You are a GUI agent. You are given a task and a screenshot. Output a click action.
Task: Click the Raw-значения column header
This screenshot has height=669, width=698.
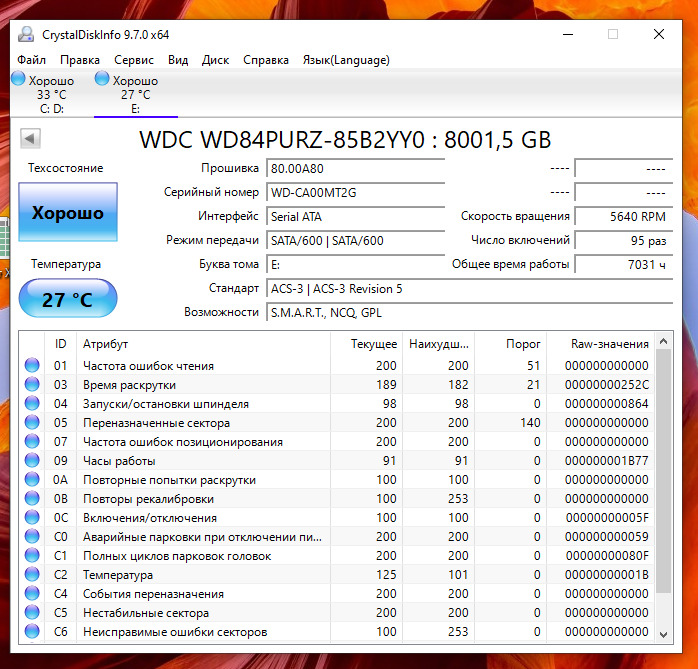(x=608, y=343)
